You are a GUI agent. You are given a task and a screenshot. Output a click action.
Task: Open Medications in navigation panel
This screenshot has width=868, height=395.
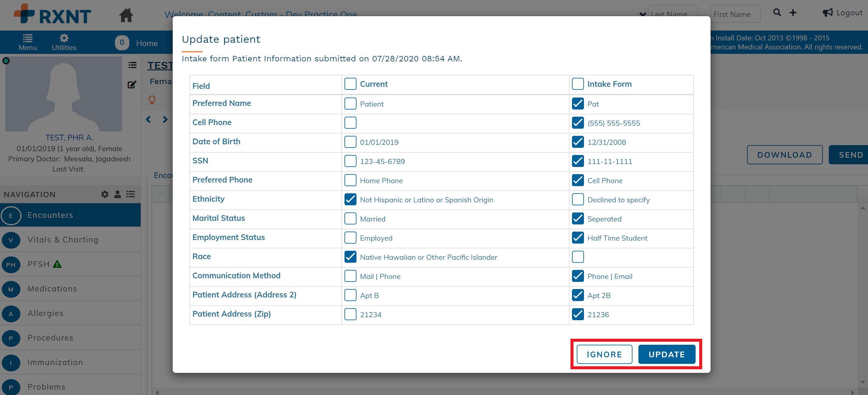point(52,289)
